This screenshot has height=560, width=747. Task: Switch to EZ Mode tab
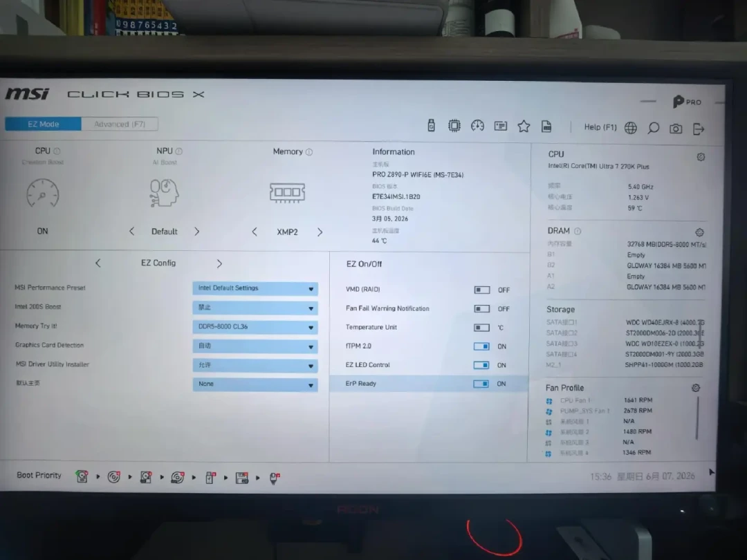(x=43, y=124)
